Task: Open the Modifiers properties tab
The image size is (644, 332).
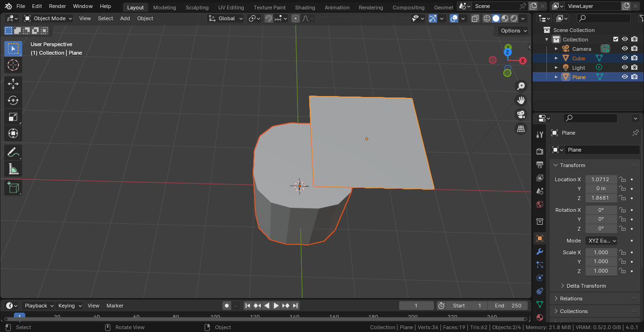Action: click(540, 251)
